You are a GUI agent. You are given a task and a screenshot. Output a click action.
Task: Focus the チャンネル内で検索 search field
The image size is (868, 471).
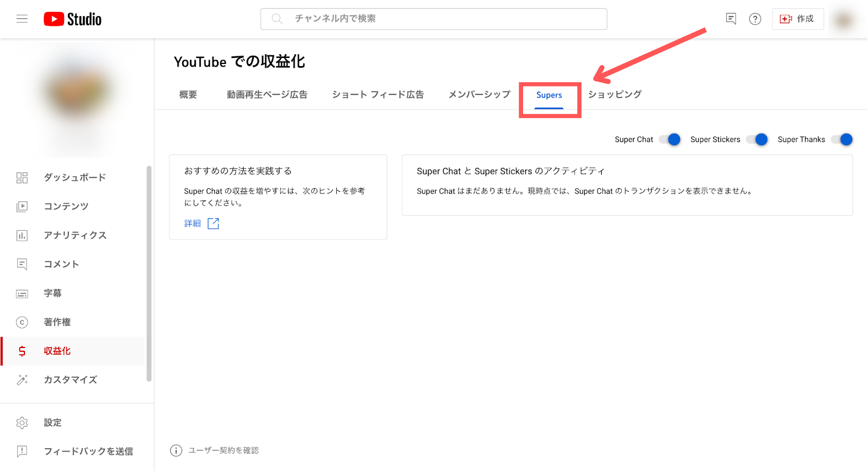click(433, 19)
